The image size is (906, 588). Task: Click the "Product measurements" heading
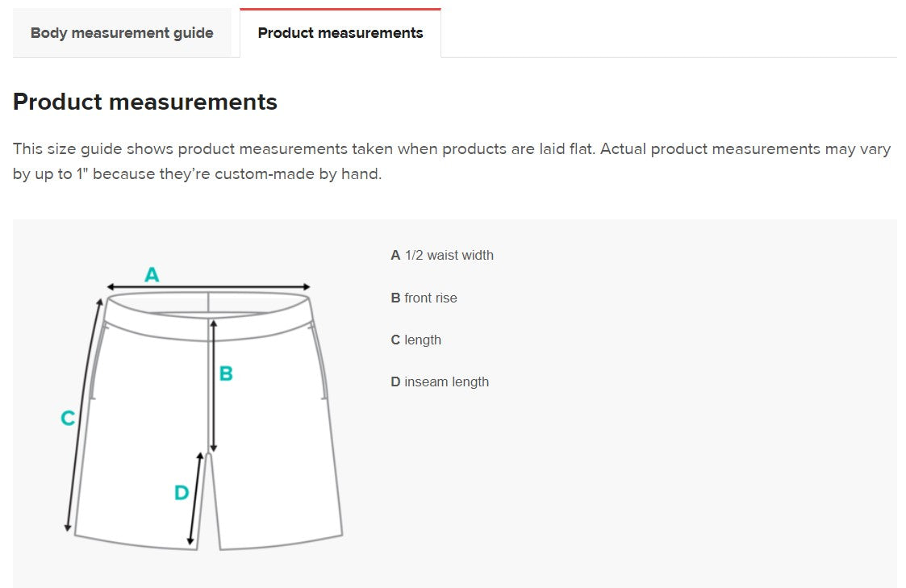click(145, 102)
